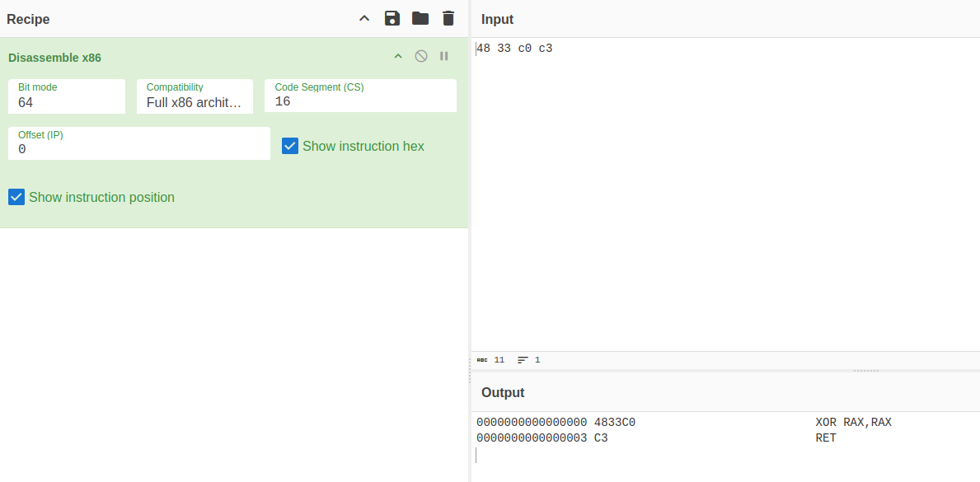Load a saved recipe folder icon
The image size is (980, 482).
[x=420, y=18]
